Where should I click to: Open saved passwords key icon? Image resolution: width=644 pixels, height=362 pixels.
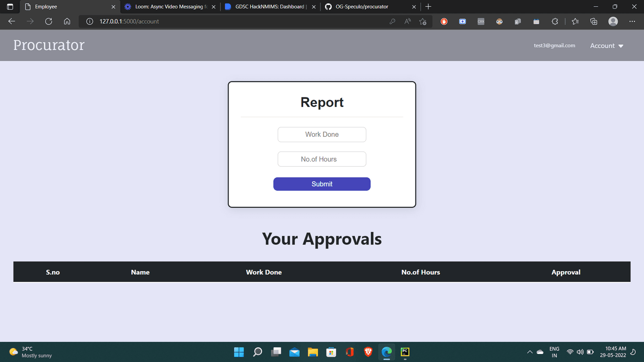392,21
